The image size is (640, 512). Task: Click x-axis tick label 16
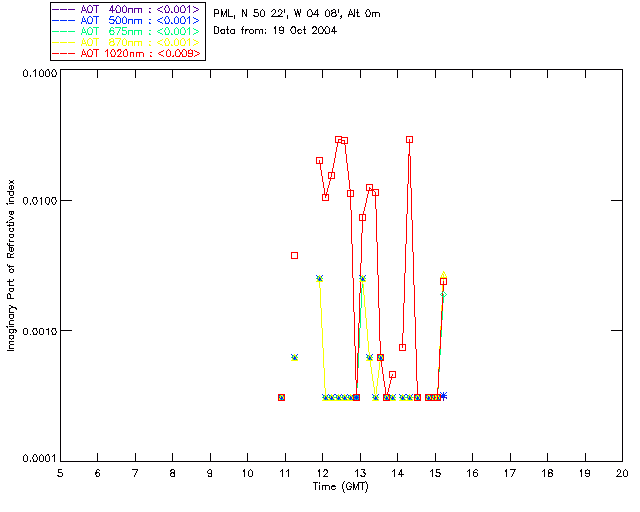coord(473,473)
